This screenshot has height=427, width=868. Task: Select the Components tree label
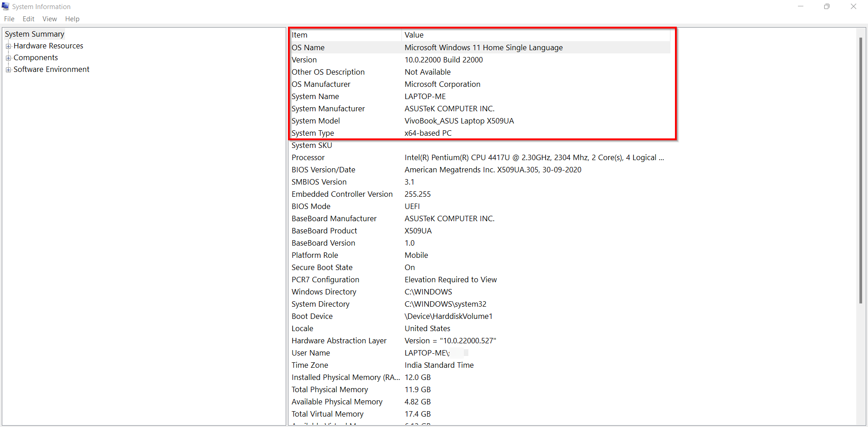(36, 57)
